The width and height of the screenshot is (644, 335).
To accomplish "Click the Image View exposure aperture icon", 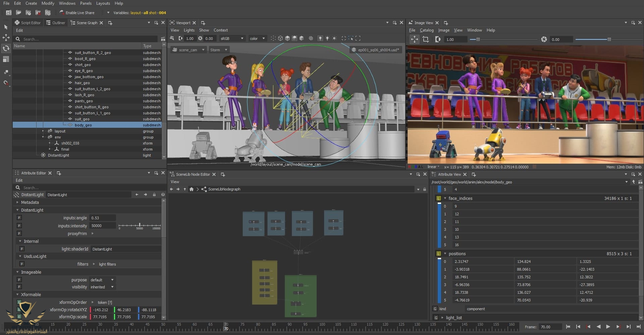I will coord(544,39).
